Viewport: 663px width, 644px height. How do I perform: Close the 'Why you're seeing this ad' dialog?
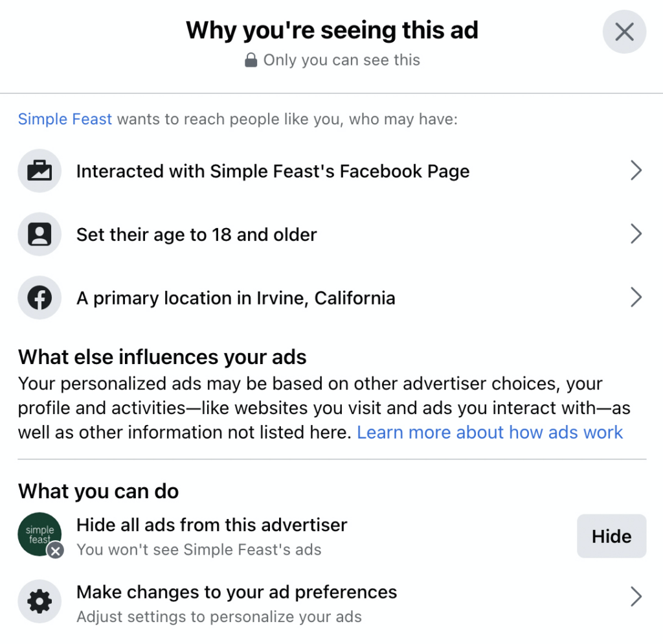pyautogui.click(x=624, y=31)
